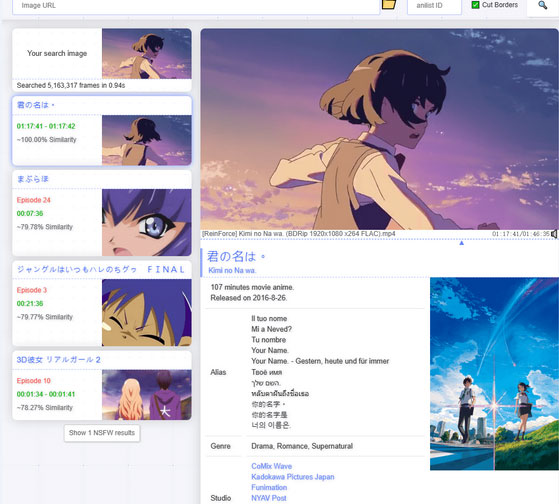Image resolution: width=559 pixels, height=504 pixels.
Task: Focus the Image URL input field
Action: (x=196, y=6)
